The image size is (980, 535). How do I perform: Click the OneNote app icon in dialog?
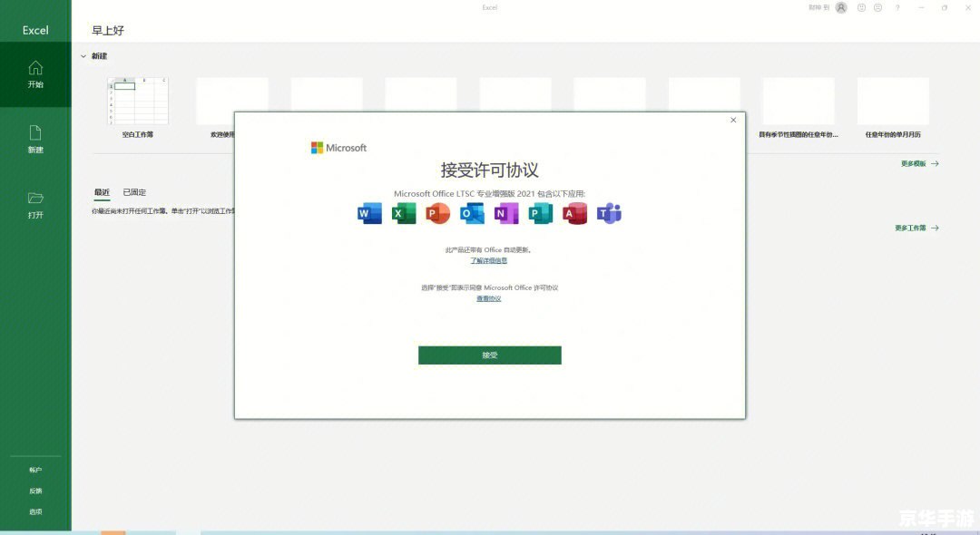(x=506, y=213)
